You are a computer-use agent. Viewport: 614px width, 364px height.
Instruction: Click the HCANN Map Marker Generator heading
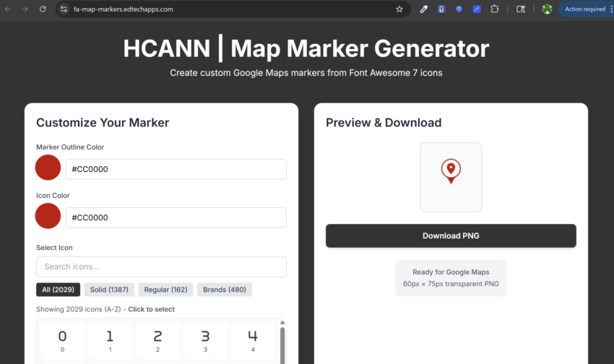306,48
